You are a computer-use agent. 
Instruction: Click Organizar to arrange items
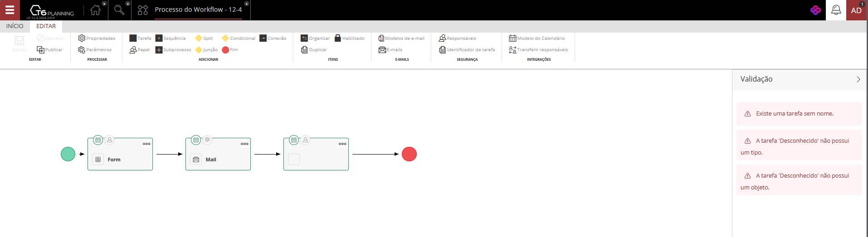click(x=316, y=39)
